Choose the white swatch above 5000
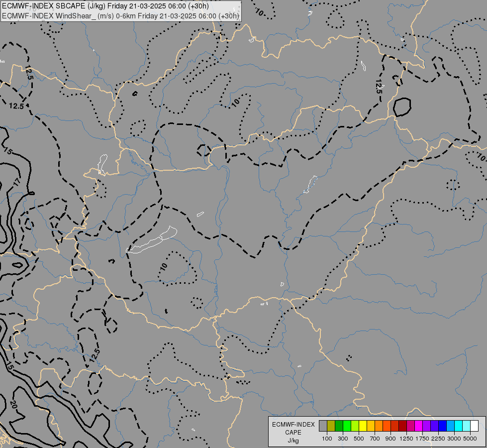This screenshot has width=487, height=448. pyautogui.click(x=474, y=426)
